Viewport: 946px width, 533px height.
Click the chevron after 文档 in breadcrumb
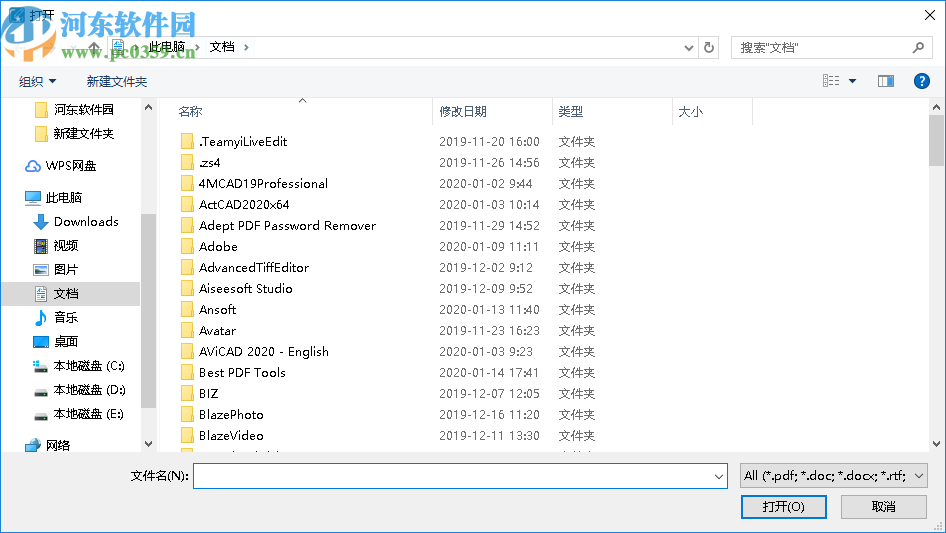click(x=246, y=47)
